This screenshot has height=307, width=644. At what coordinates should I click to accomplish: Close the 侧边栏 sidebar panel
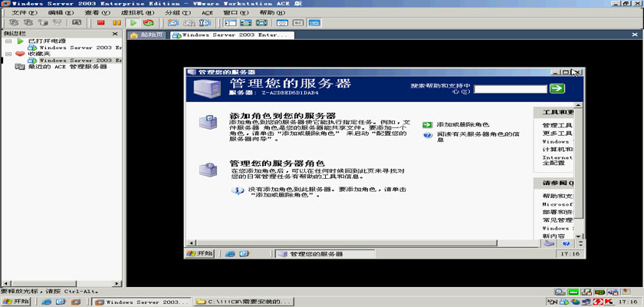tap(115, 34)
